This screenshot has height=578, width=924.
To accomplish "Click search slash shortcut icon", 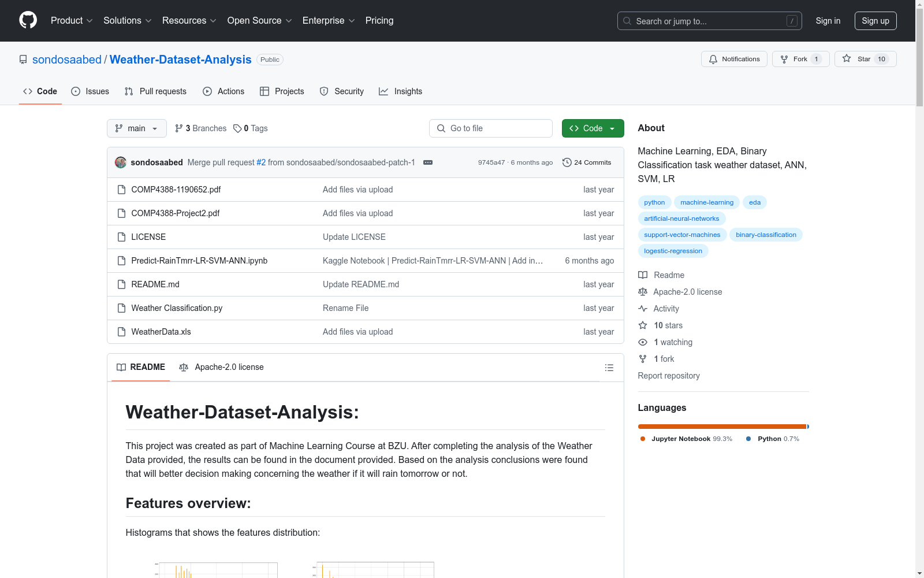I will [792, 21].
